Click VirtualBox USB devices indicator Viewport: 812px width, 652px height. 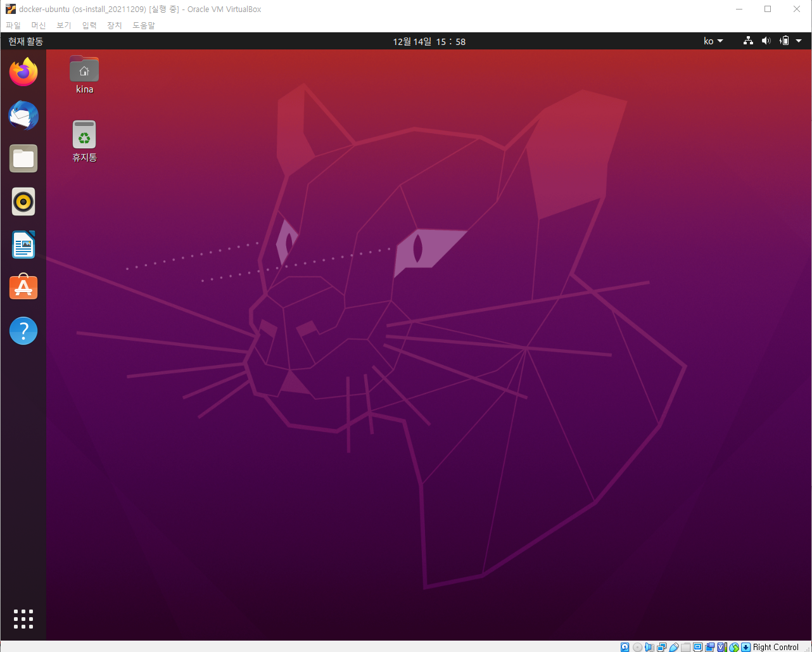click(674, 647)
